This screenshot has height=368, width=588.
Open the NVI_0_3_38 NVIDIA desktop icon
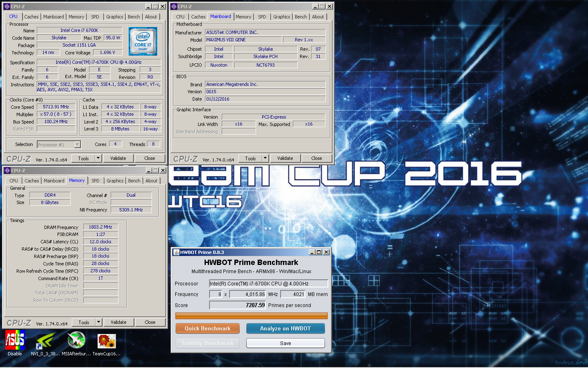pos(45,343)
